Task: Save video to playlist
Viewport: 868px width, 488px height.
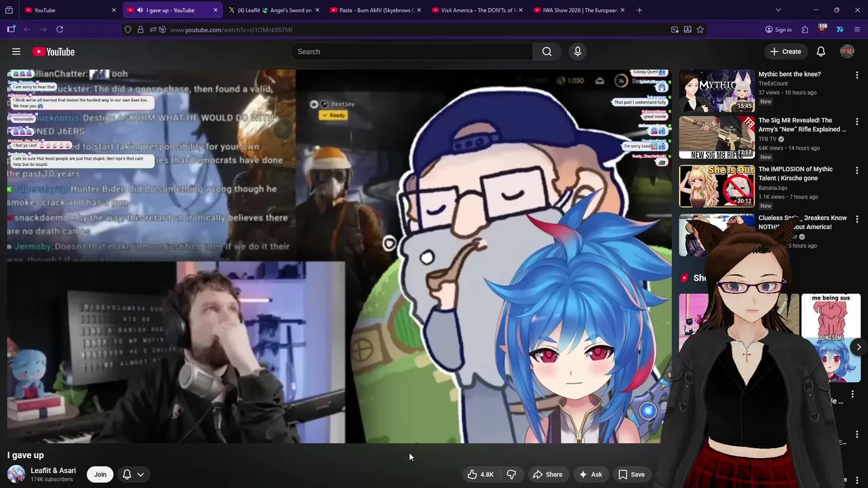Action: pos(631,474)
